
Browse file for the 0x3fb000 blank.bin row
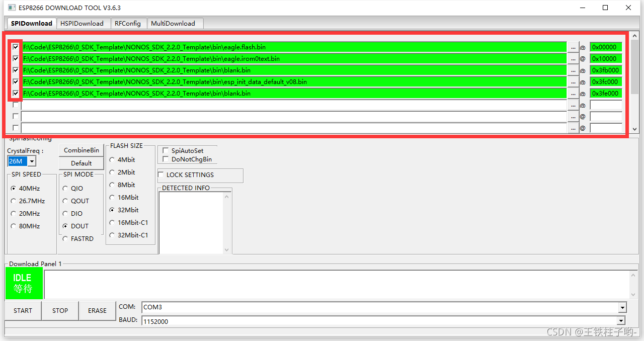[x=573, y=70]
